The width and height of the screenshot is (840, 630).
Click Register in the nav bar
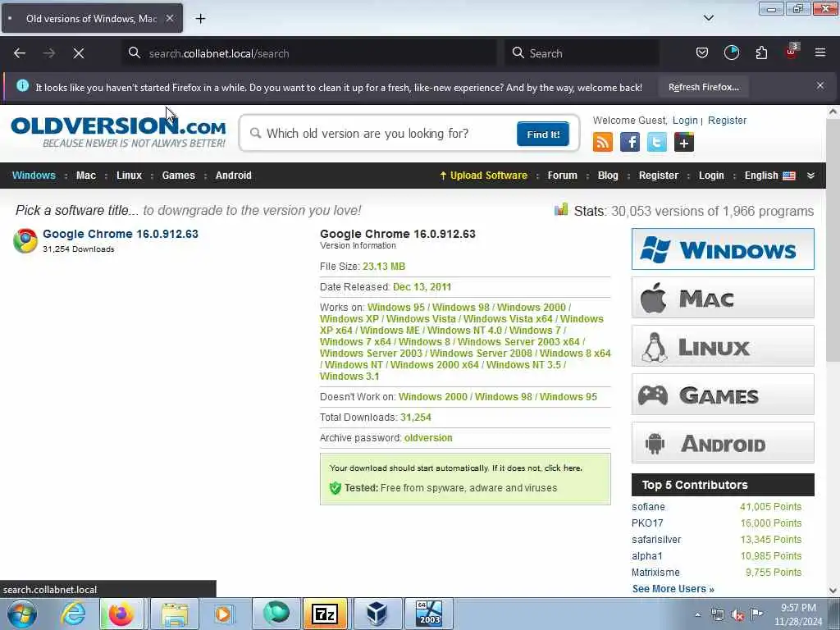click(659, 176)
